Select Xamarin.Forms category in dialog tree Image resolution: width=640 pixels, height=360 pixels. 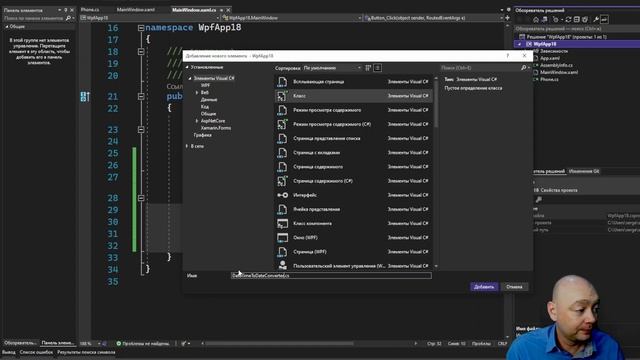click(x=216, y=128)
